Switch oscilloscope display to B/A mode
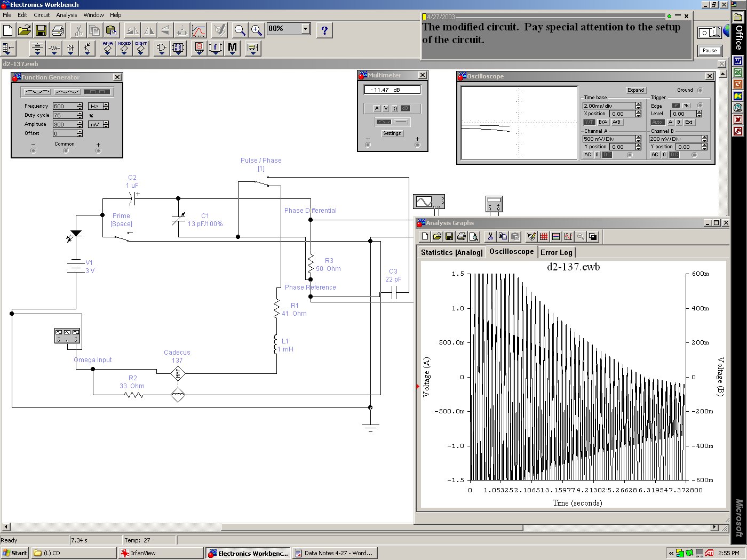This screenshot has width=747, height=560. 602,122
